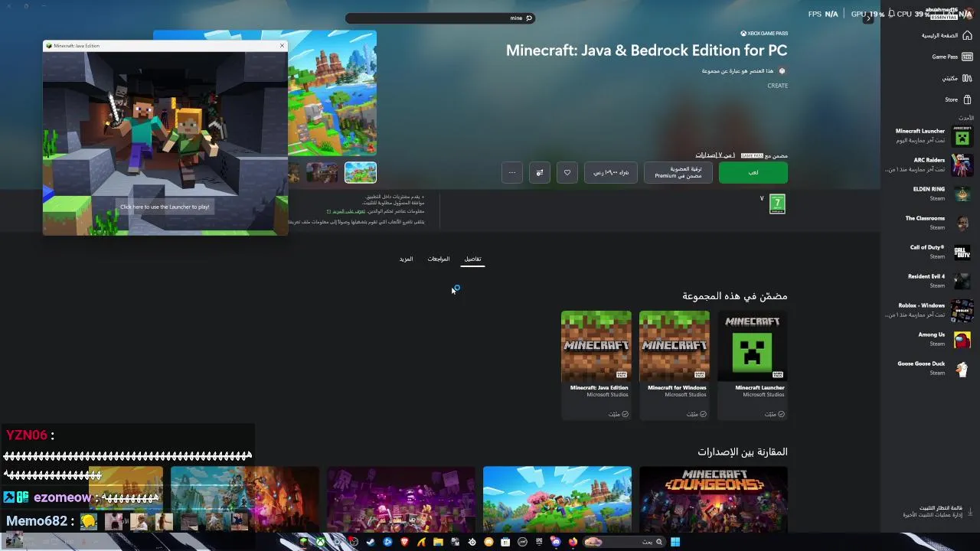Click 'Click here to use the Launcher' button
980x551 pixels.
pos(165,207)
